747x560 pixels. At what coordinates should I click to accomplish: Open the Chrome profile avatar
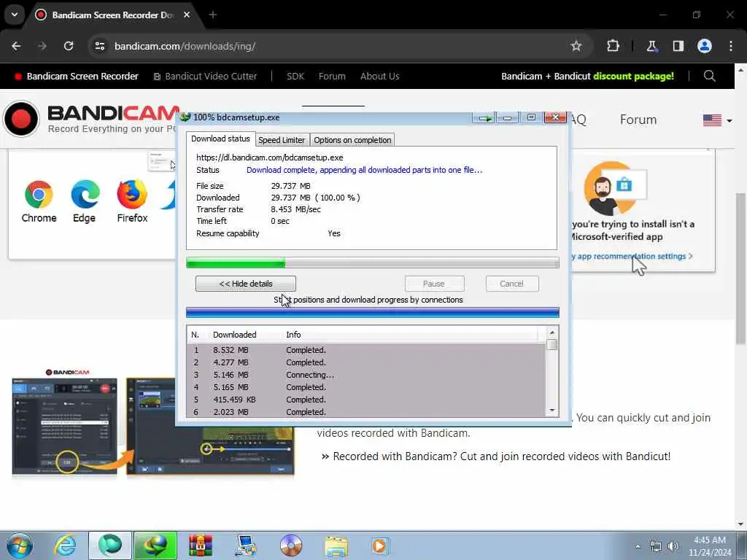coord(705,46)
